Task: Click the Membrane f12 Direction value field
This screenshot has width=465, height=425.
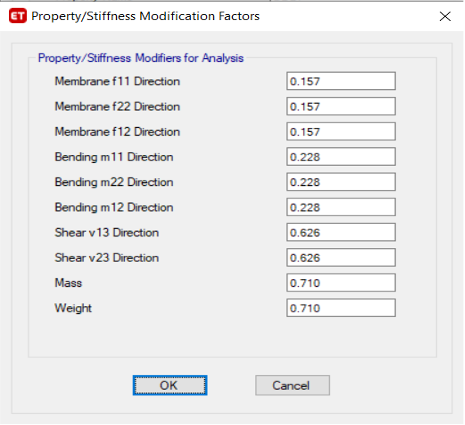Action: [x=341, y=132]
